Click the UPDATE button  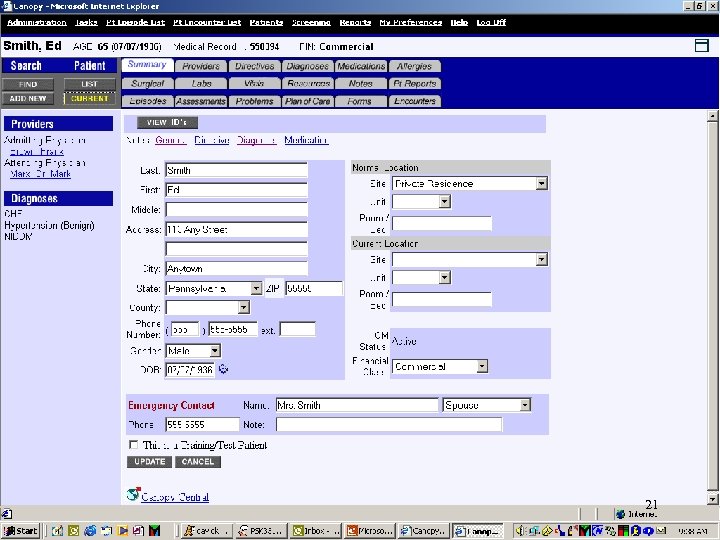[149, 461]
